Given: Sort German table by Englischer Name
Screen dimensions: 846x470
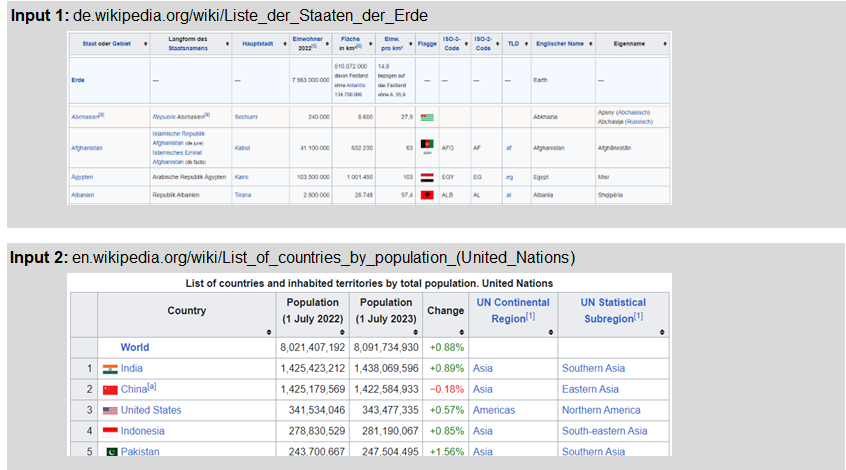Looking at the screenshot, I should [591, 44].
